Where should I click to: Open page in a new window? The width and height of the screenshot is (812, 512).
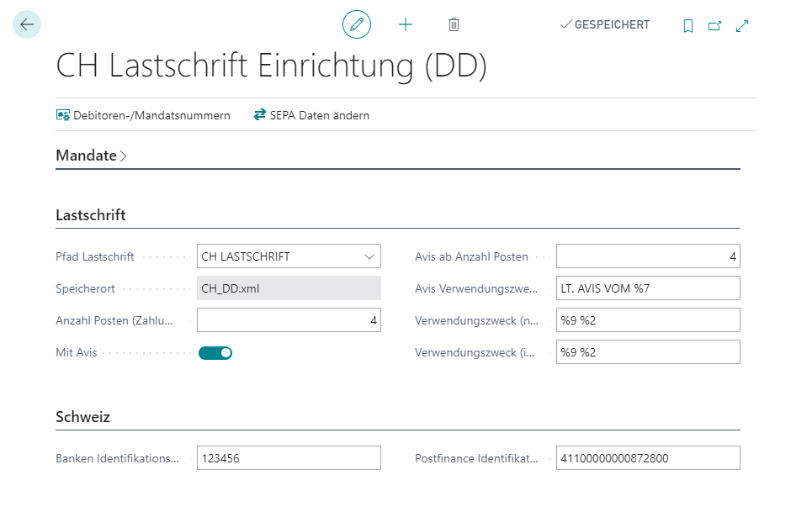[714, 25]
